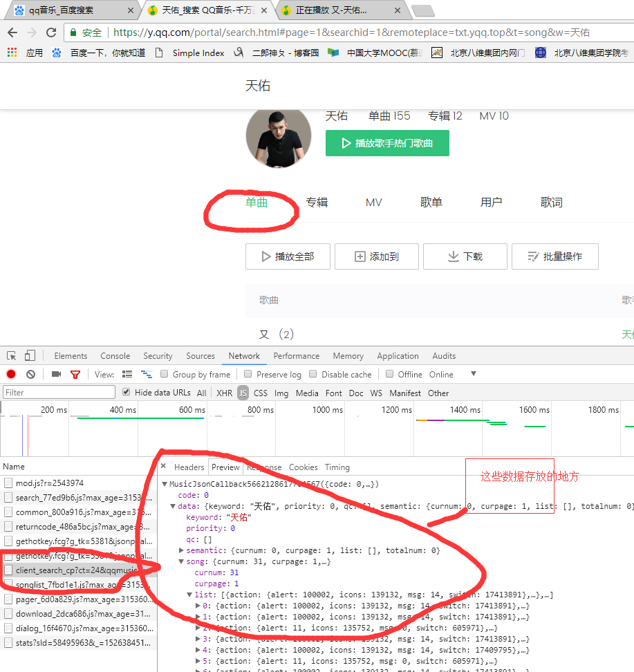Open the Performance panel in DevTools
This screenshot has width=634, height=672.
tap(296, 356)
